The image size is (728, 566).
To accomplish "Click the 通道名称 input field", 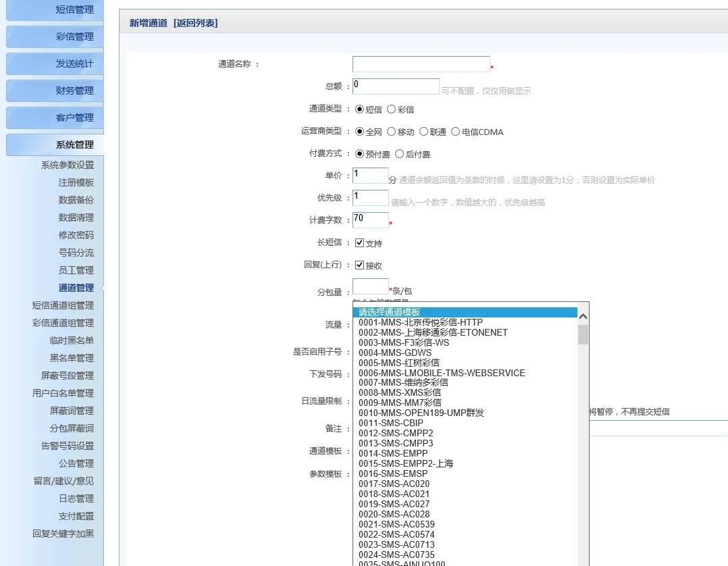I will [421, 64].
